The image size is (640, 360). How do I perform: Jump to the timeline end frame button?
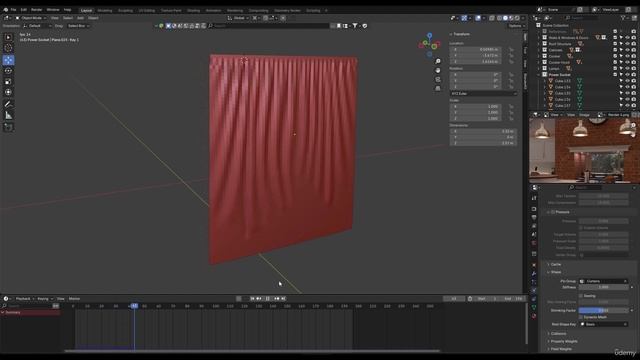283,299
